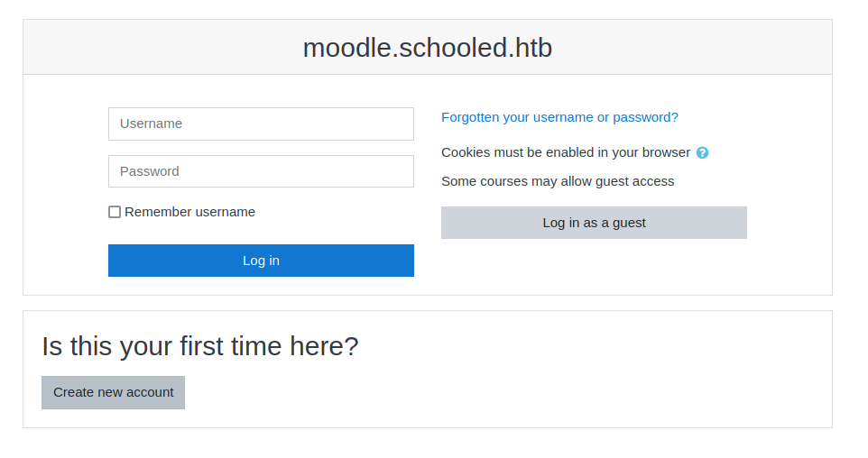Click the moodle.schooled.htb site heading
This screenshot has width=868, height=458.
(x=427, y=48)
